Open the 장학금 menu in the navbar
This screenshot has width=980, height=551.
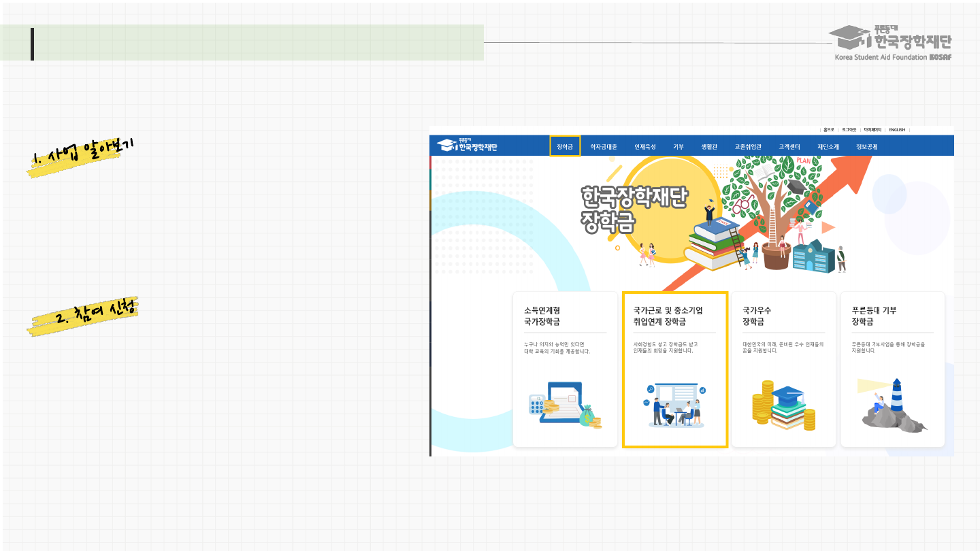tap(565, 146)
